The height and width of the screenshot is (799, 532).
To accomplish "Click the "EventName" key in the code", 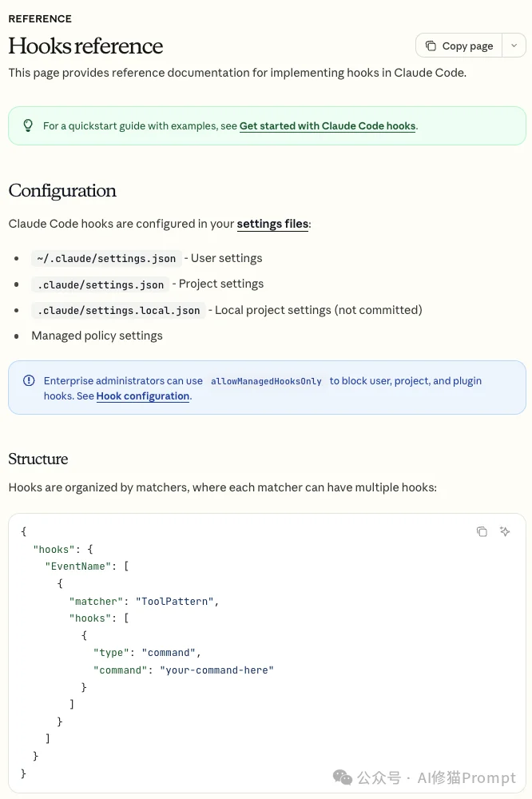I will coord(81,566).
